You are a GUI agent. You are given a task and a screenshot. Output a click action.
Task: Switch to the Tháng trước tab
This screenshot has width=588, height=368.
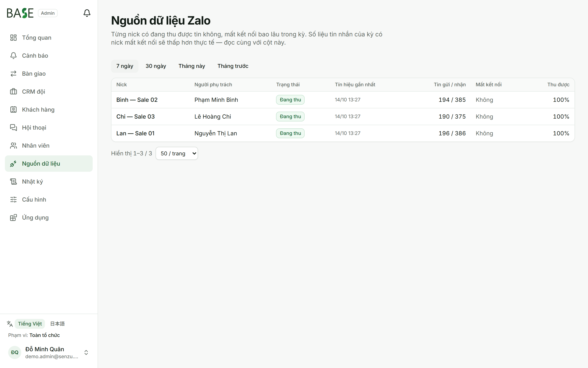pos(233,66)
